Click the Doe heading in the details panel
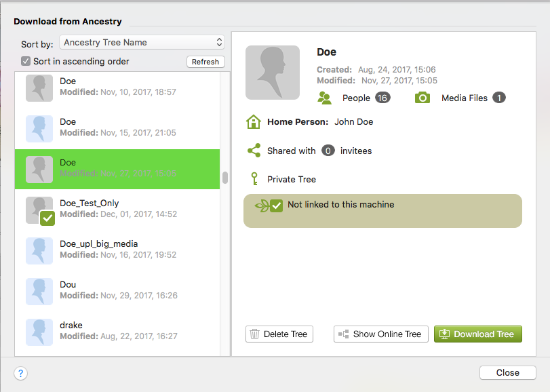Screen dimensions: 550x392 coord(327,52)
